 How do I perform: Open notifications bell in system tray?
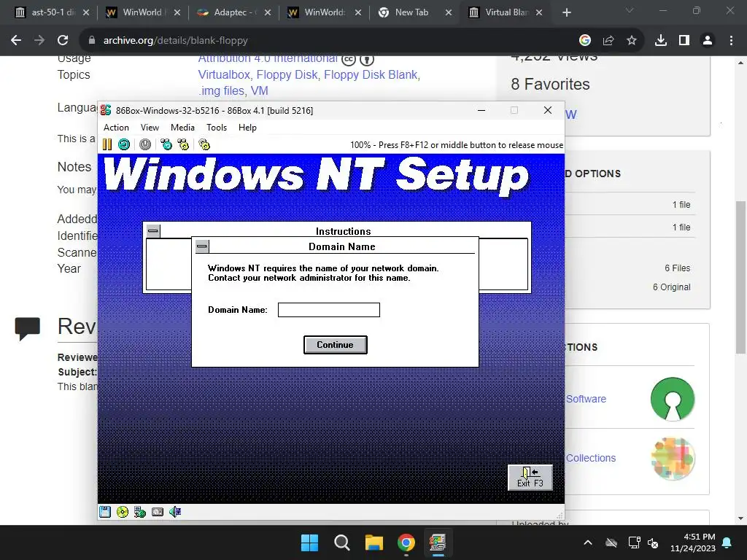pyautogui.click(x=727, y=542)
